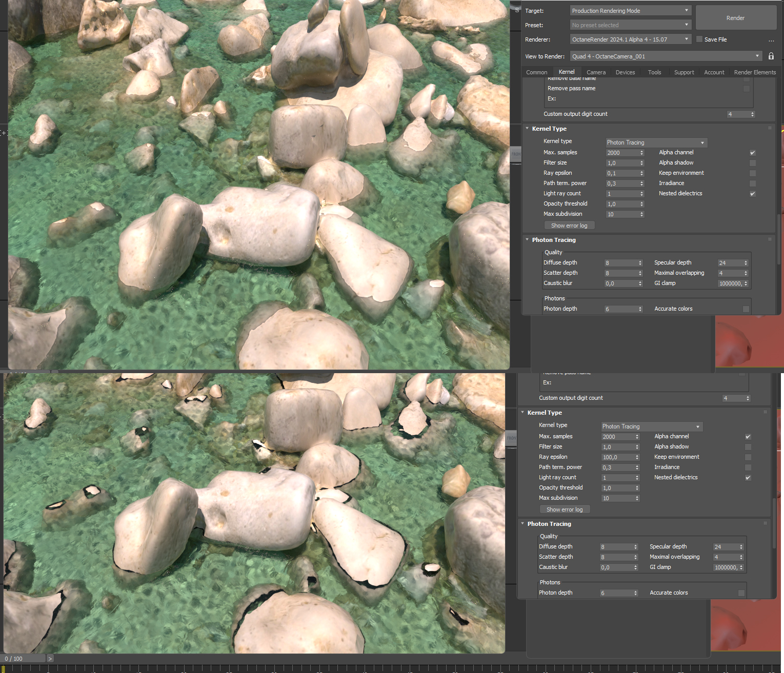Click the lower Kernel Type rollout grip icon

(x=765, y=412)
